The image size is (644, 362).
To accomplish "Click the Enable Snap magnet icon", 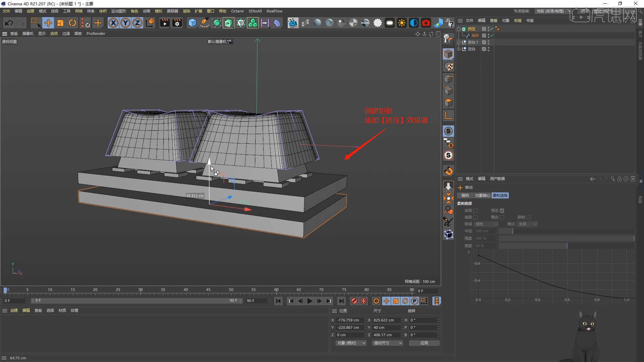I will point(448,171).
